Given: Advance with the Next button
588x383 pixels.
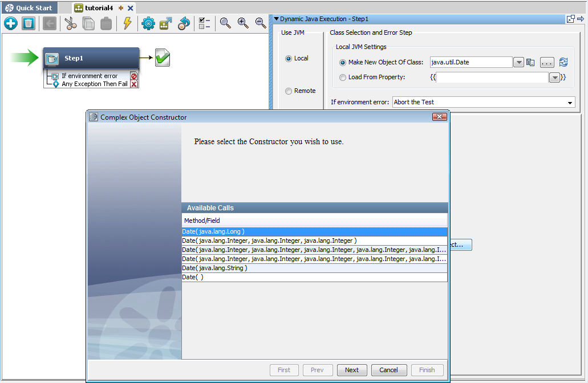Looking at the screenshot, I should tap(352, 370).
